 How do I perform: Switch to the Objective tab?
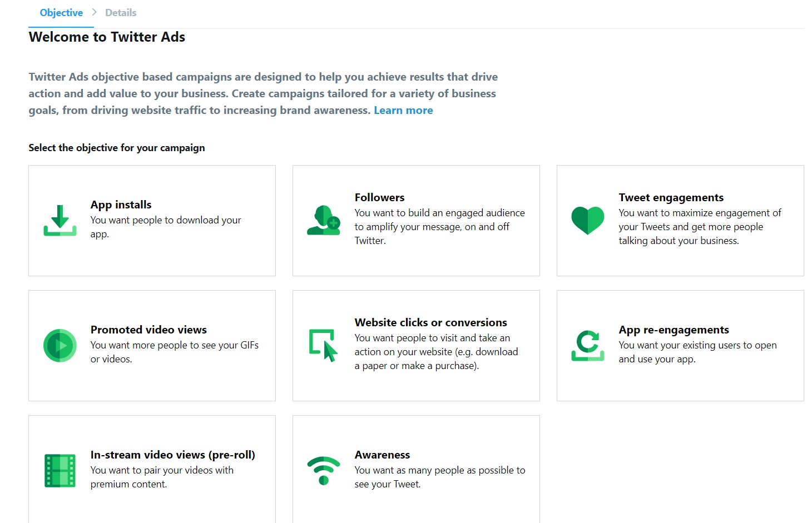(61, 13)
